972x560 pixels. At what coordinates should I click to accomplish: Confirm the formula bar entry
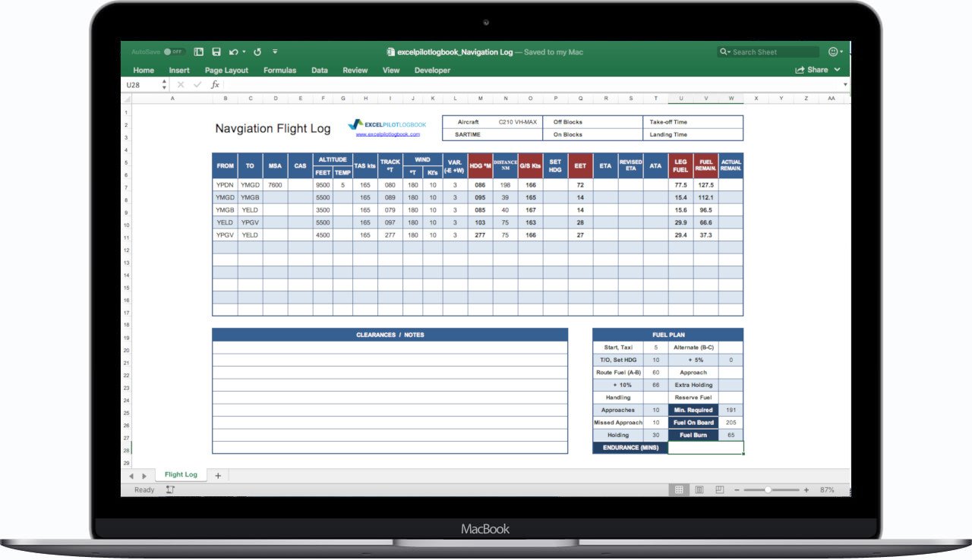pos(198,85)
